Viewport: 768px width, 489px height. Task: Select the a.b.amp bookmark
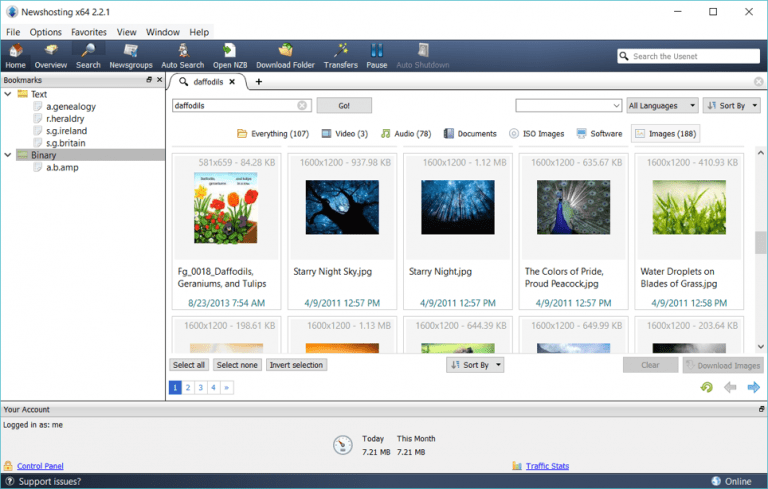(62, 167)
